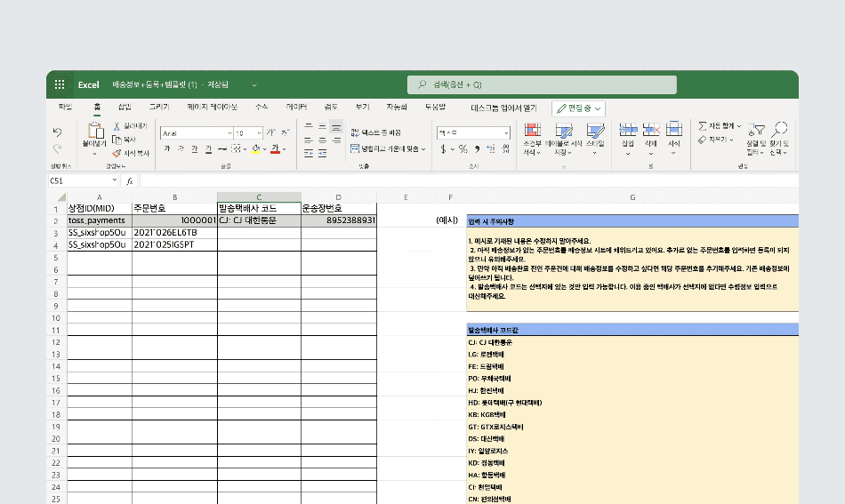Screen dimensions: 845x504
Task: Align text left
Action: [x=309, y=140]
